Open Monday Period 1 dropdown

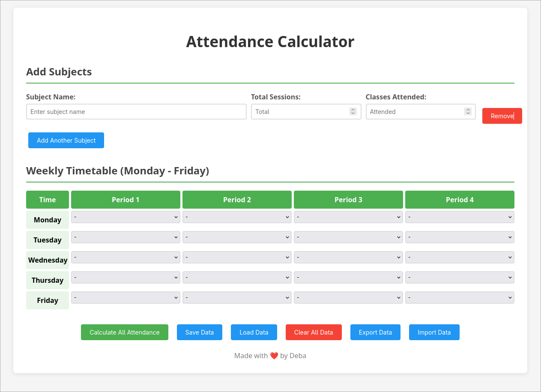pos(126,217)
